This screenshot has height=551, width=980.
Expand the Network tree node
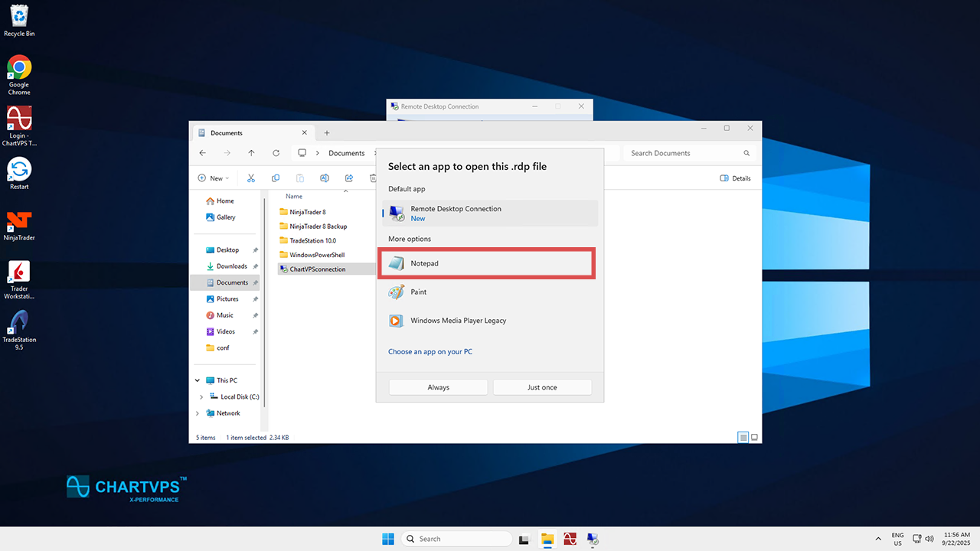[198, 413]
